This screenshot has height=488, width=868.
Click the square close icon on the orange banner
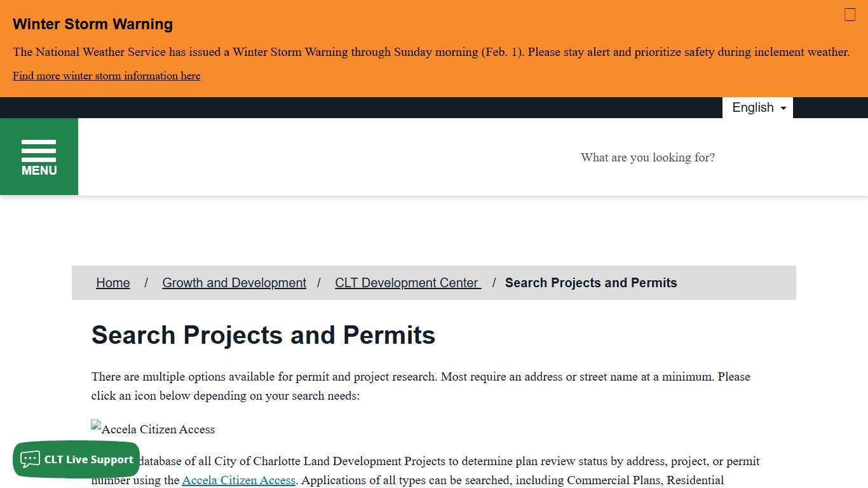click(x=850, y=15)
